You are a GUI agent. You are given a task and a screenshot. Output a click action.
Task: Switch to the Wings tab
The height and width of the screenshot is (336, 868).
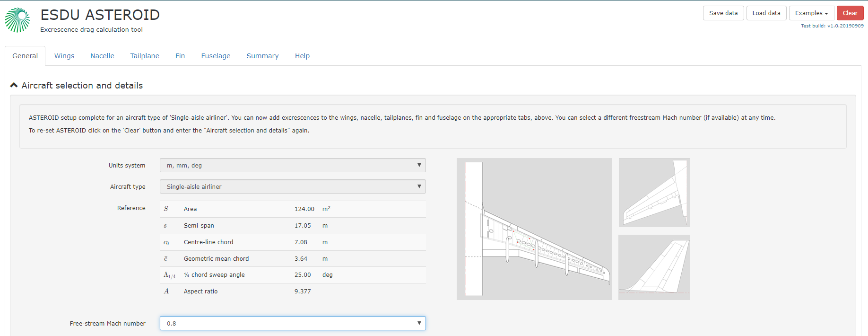coord(64,56)
